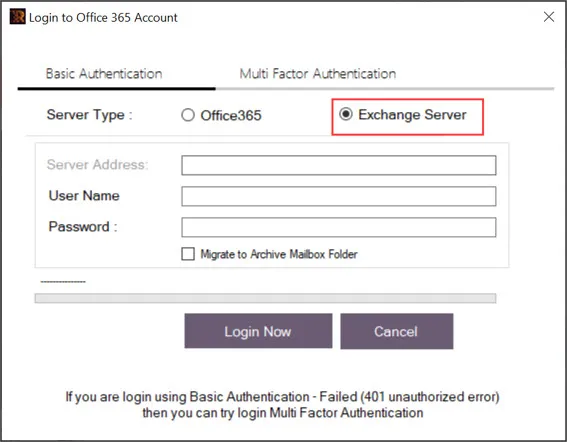
Task: Click the User Name label text
Action: 84,196
